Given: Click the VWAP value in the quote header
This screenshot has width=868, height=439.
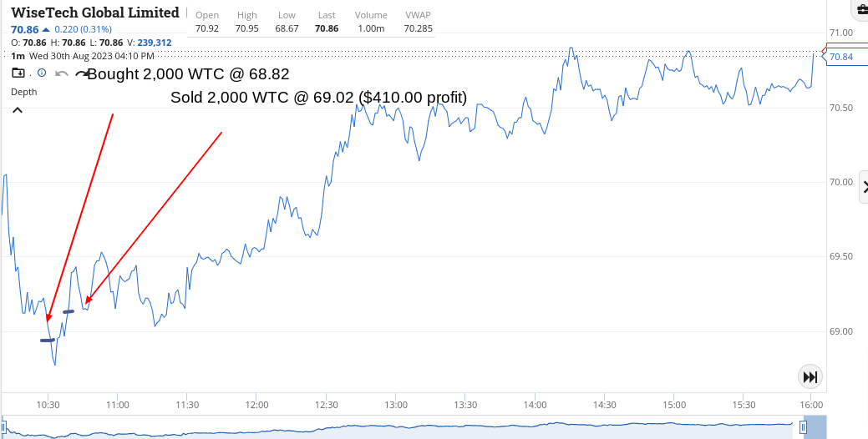Looking at the screenshot, I should (x=419, y=28).
